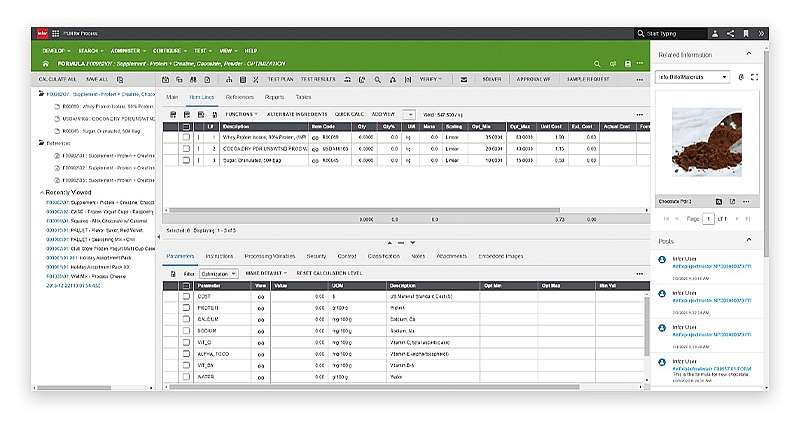This screenshot has width=800, height=428.
Task: Open the Infor Bills/Materials dropdown
Action: click(x=693, y=77)
